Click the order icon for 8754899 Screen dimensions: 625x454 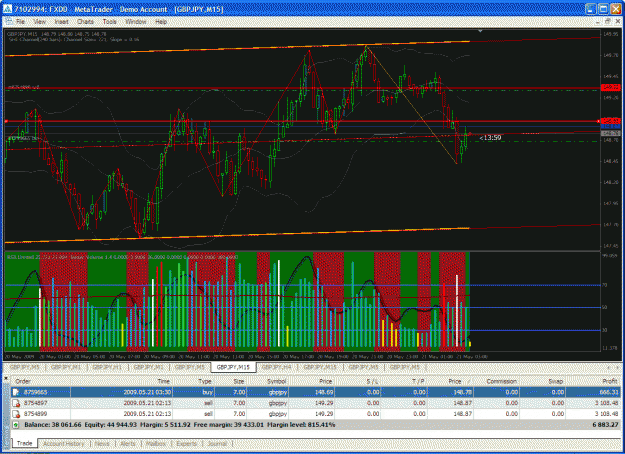(16, 414)
